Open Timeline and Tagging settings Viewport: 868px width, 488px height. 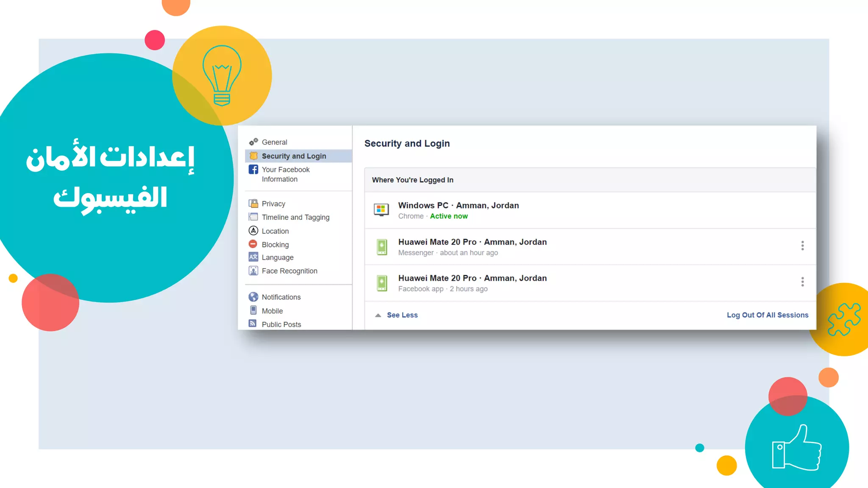click(295, 217)
